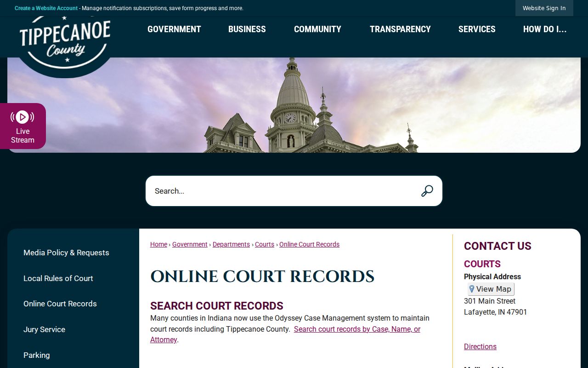Go to Home breadcrumb link

coord(158,244)
